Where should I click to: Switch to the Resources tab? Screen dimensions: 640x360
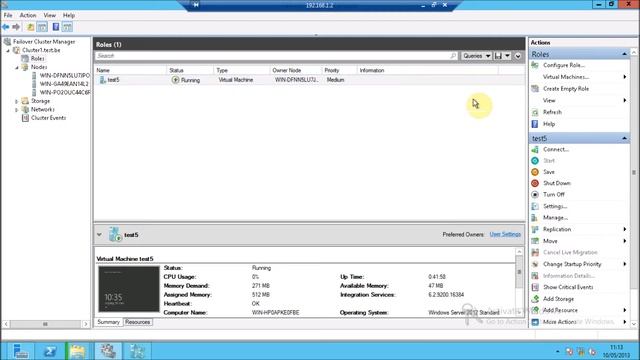(138, 322)
